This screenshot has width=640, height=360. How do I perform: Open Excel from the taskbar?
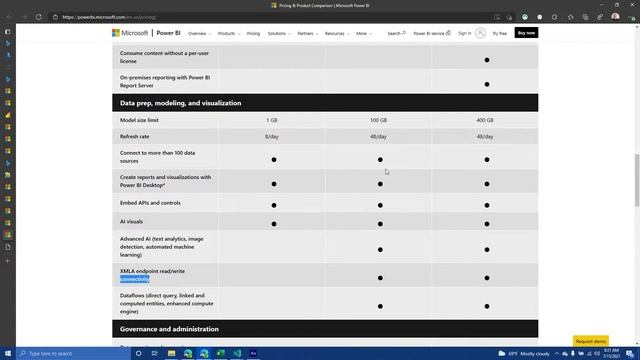(220, 353)
